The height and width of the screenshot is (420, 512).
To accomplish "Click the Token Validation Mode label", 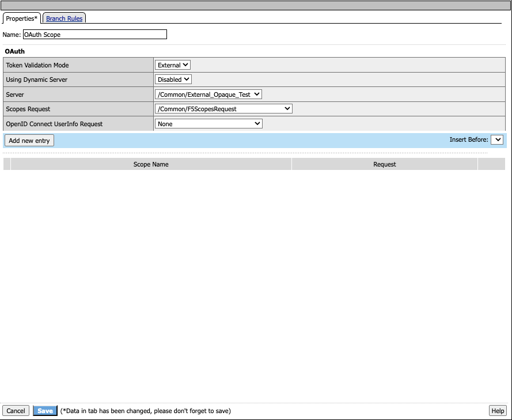I will pyautogui.click(x=37, y=65).
